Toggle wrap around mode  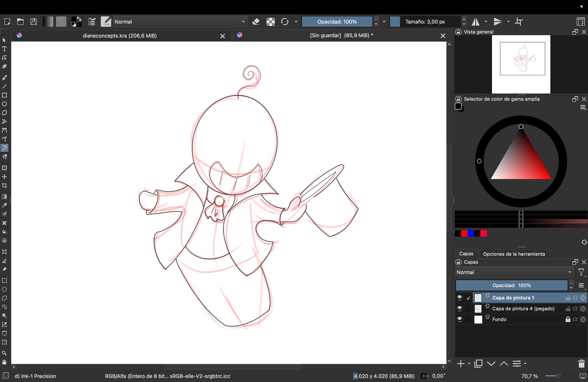coord(519,22)
